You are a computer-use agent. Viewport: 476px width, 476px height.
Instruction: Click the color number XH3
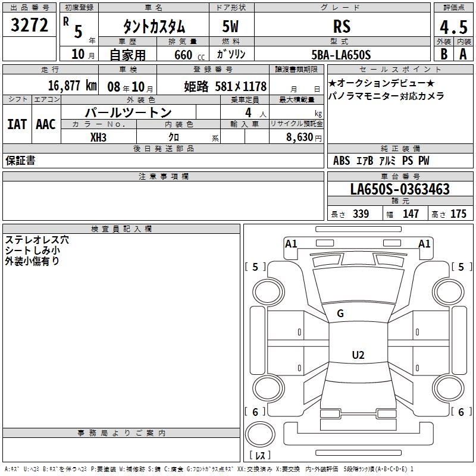point(98,137)
